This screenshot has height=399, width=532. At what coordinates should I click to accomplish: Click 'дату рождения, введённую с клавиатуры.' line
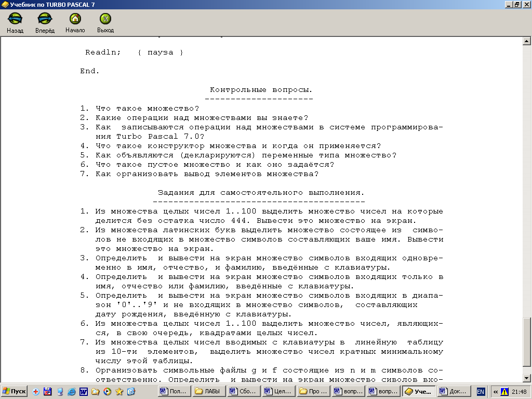[193, 314]
